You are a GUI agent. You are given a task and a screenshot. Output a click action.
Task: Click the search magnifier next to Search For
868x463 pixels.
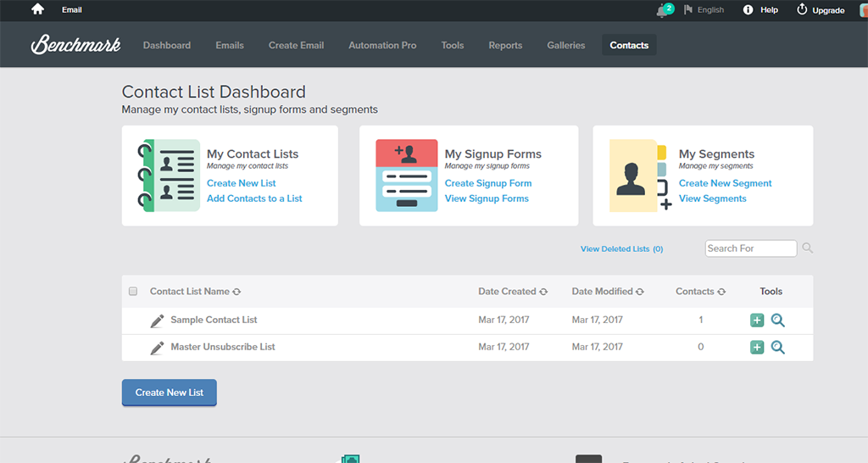808,248
